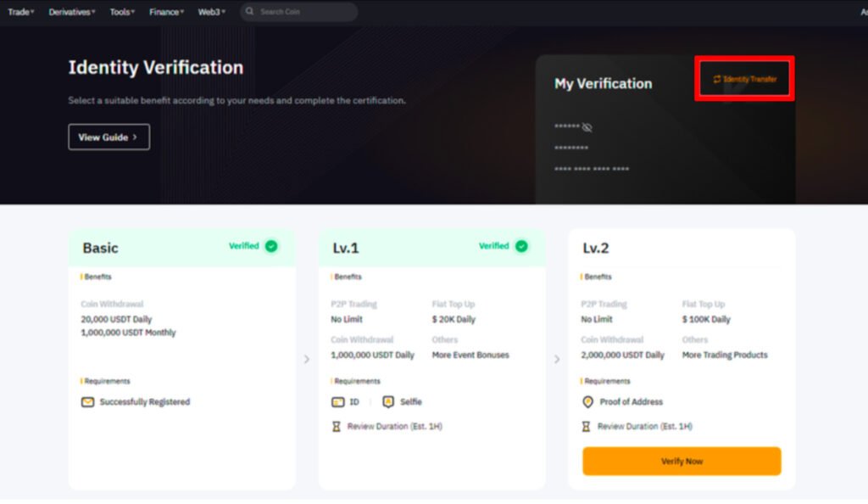Image resolution: width=868 pixels, height=504 pixels.
Task: Click the arrow between Basic and Lv.1
Action: click(x=307, y=360)
